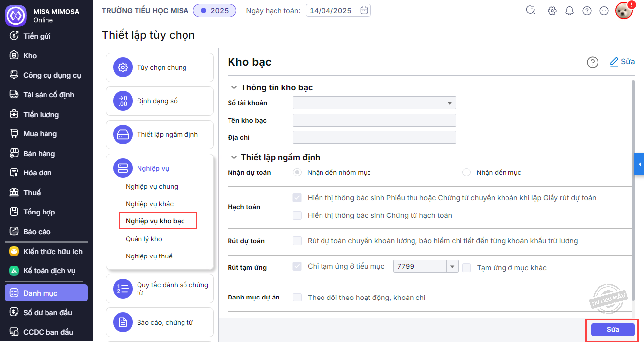Open Quy tắc đánh số chứng từ

[160, 289]
